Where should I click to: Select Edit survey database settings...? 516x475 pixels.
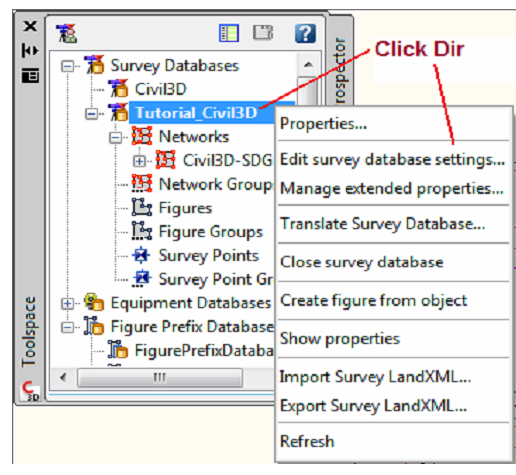[x=393, y=159]
